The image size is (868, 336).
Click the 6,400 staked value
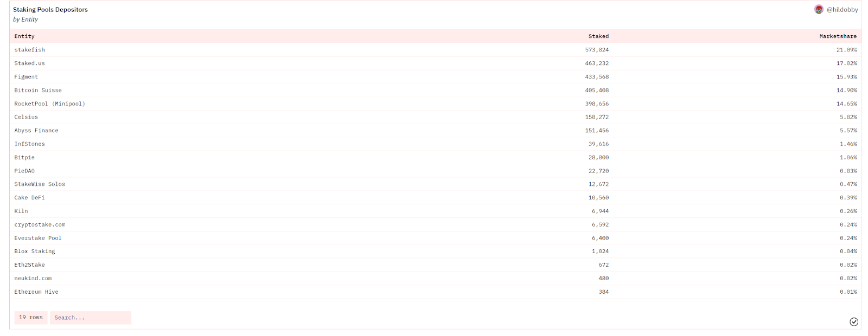click(600, 238)
